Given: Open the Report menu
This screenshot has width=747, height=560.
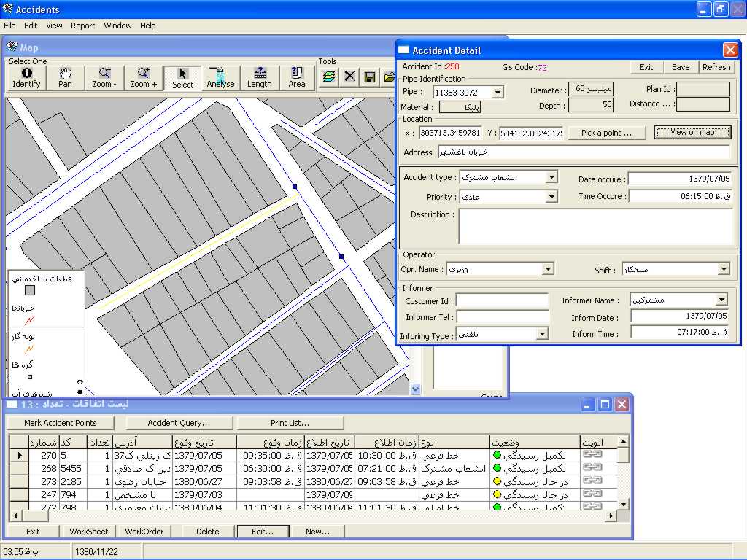Looking at the screenshot, I should [83, 26].
